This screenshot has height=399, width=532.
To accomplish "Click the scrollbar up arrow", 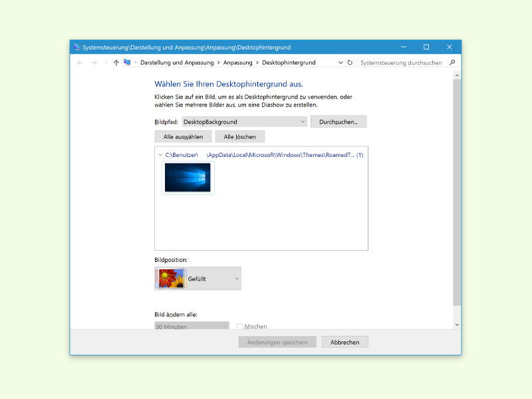I will (x=457, y=76).
